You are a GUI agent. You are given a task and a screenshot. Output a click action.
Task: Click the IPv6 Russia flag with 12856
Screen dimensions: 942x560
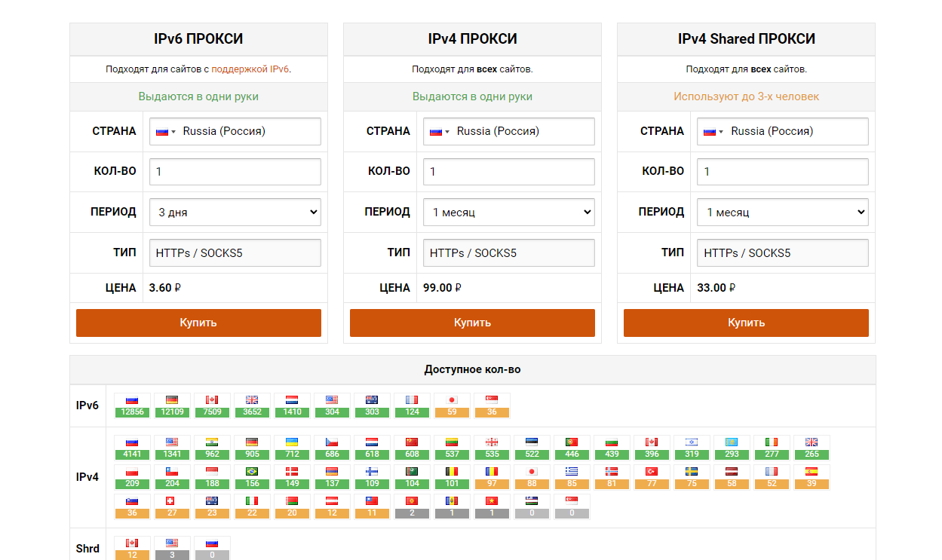point(133,405)
